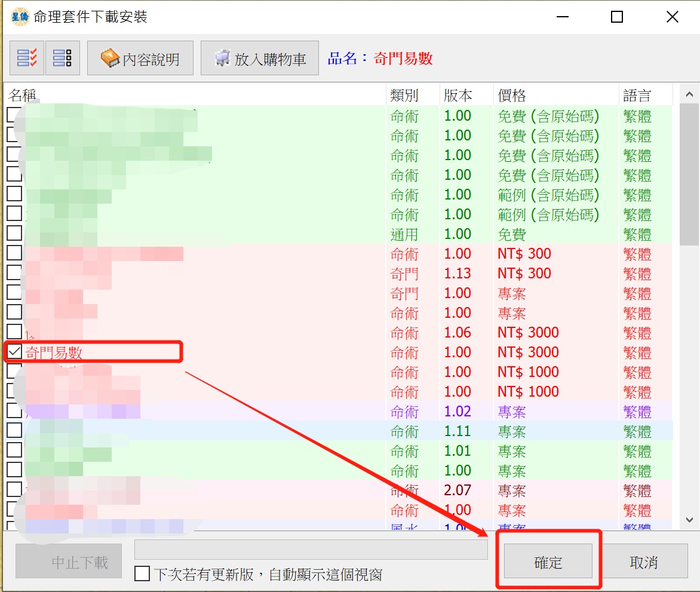The width and height of the screenshot is (700, 592).
Task: Enable 下次若有更新版 auto-show checkbox
Action: [142, 574]
